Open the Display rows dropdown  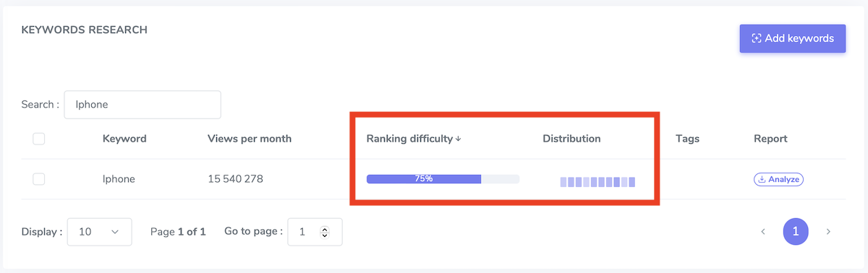100,232
